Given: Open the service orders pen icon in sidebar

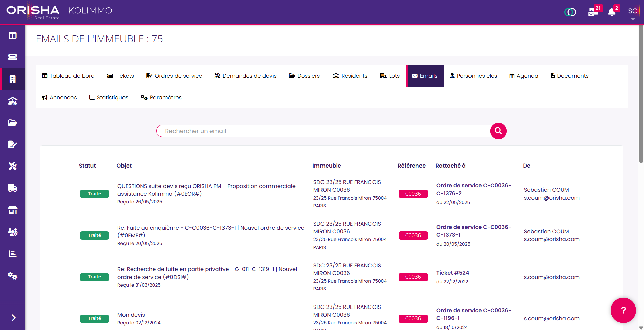Looking at the screenshot, I should point(13,145).
